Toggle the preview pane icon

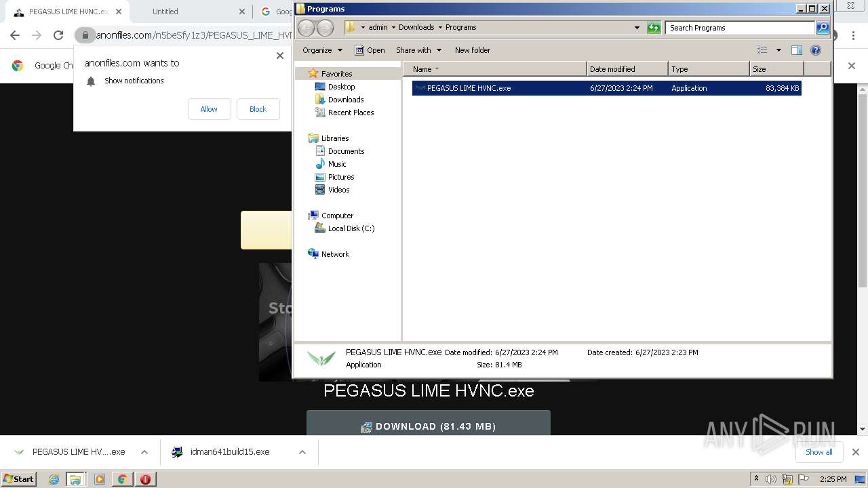797,50
